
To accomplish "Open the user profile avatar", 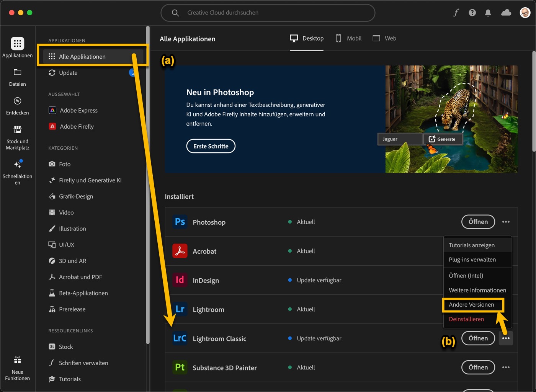I will tap(525, 13).
